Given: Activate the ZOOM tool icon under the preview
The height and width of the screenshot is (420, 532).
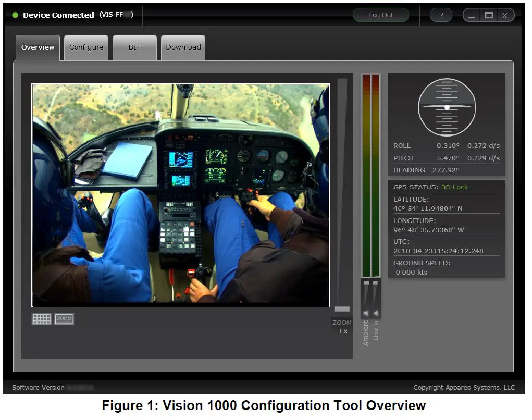Looking at the screenshot, I should (x=64, y=318).
